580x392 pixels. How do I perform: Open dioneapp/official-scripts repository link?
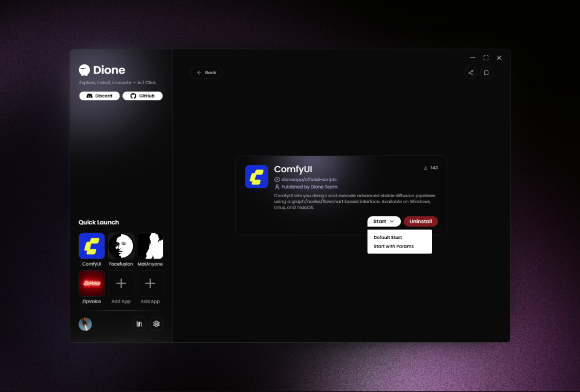(x=309, y=179)
